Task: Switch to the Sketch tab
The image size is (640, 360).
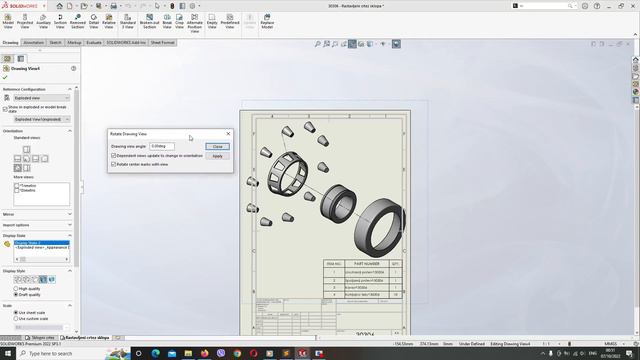Action: (x=56, y=42)
